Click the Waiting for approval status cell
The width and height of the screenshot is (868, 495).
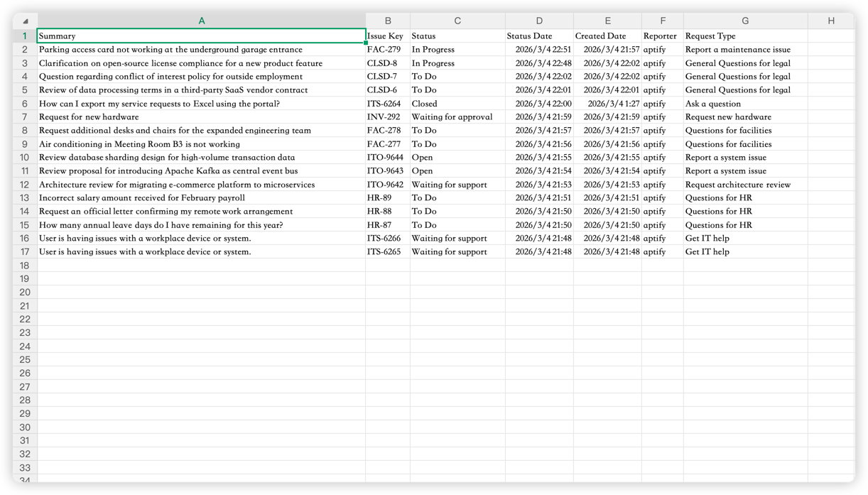pos(457,116)
